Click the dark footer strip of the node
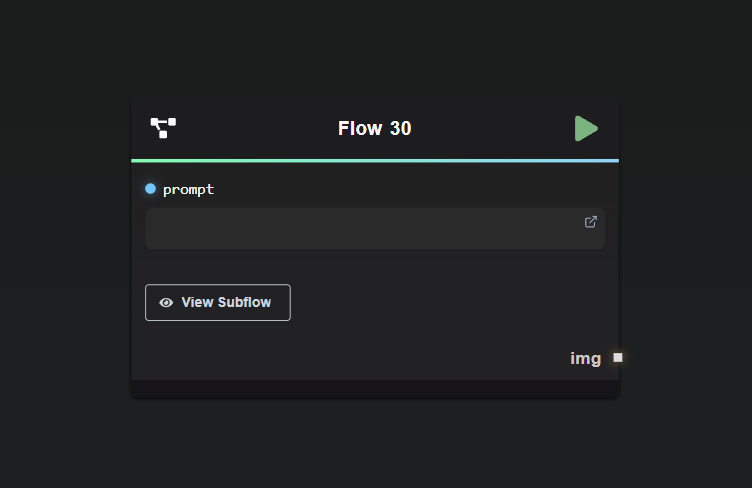 pos(375,389)
